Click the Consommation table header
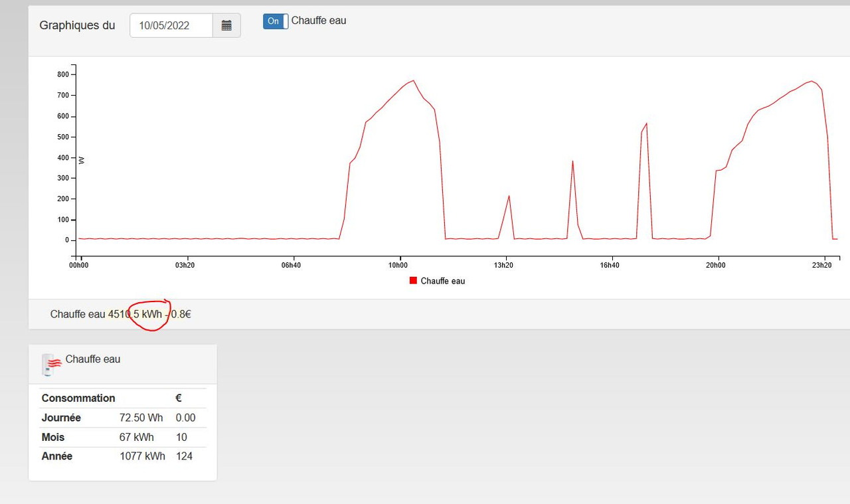The image size is (850, 504). pos(78,398)
